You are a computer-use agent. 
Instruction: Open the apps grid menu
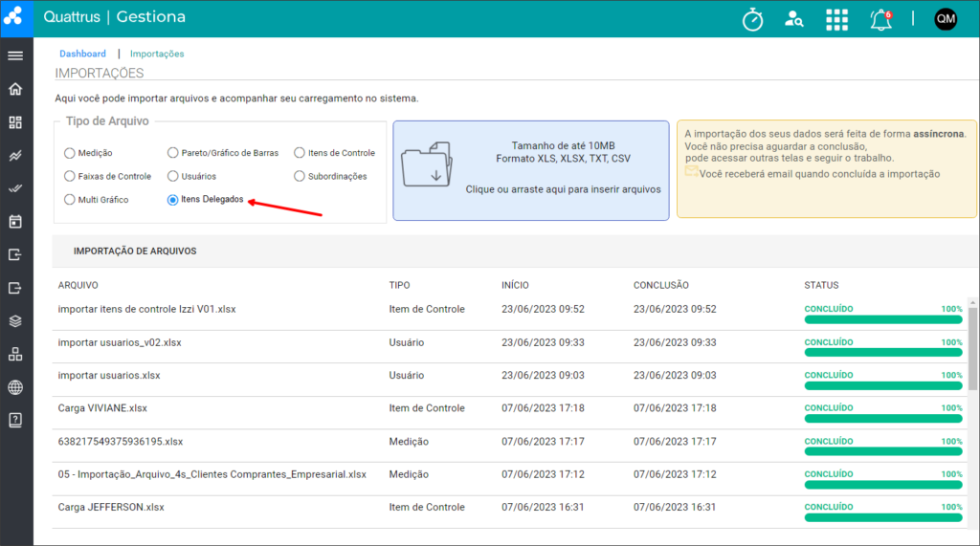[836, 19]
